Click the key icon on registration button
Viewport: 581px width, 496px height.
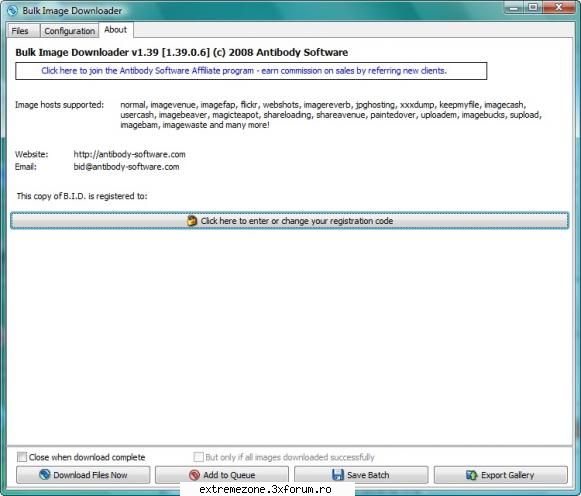192,221
